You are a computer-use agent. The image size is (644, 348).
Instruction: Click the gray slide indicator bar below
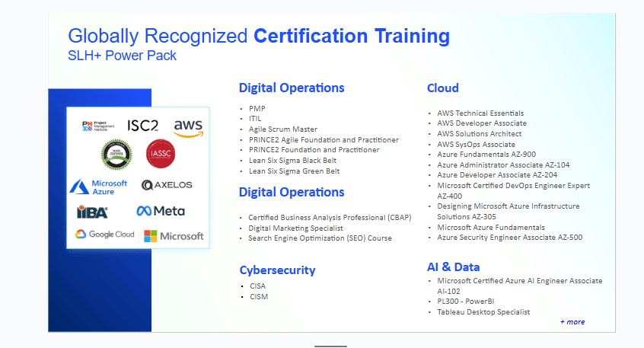click(330, 346)
